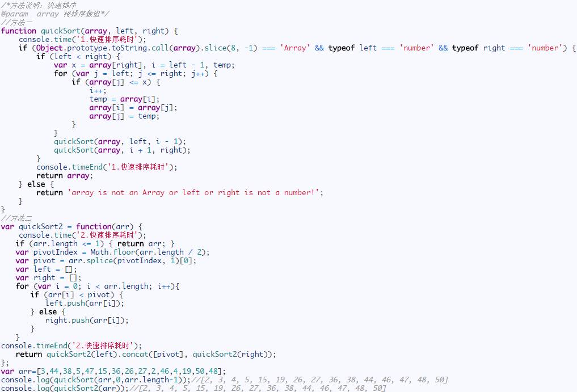Click the line 'quickSort(array, i + 1, right);'
Screen dimensions: 577x392
[122, 150]
